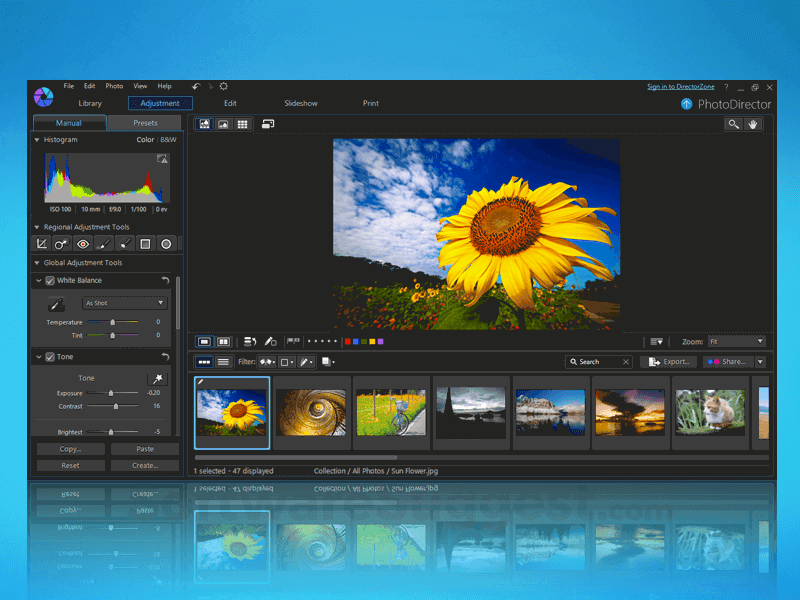Select the Crop and Rotate tool
Viewport: 800px width, 600px height.
[x=41, y=244]
